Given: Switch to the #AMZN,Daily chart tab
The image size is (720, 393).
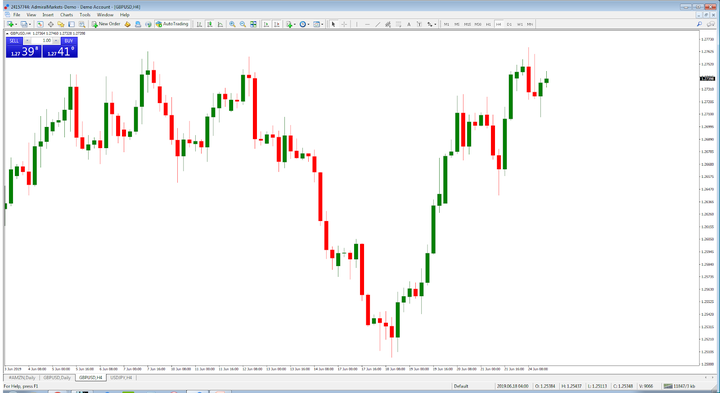Looking at the screenshot, I should (22, 378).
